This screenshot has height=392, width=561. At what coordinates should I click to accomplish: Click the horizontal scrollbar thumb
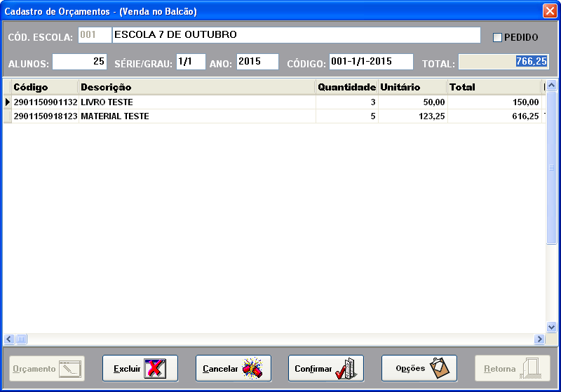point(21,339)
